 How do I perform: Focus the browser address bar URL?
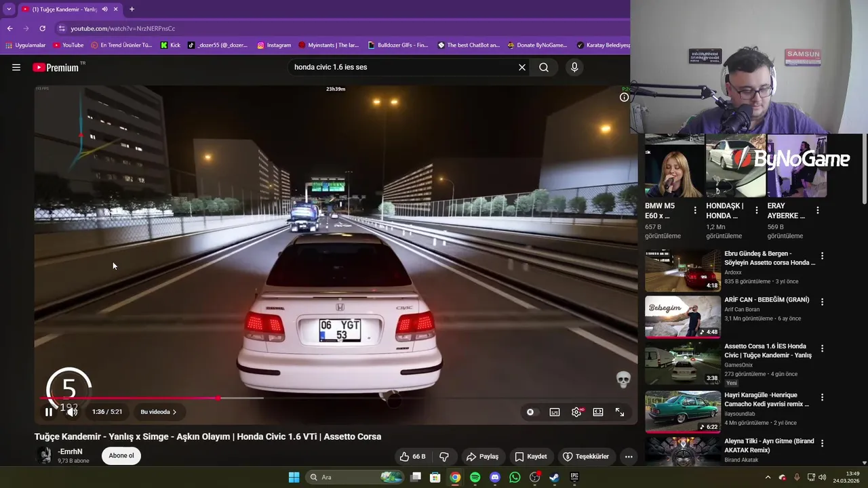(123, 28)
